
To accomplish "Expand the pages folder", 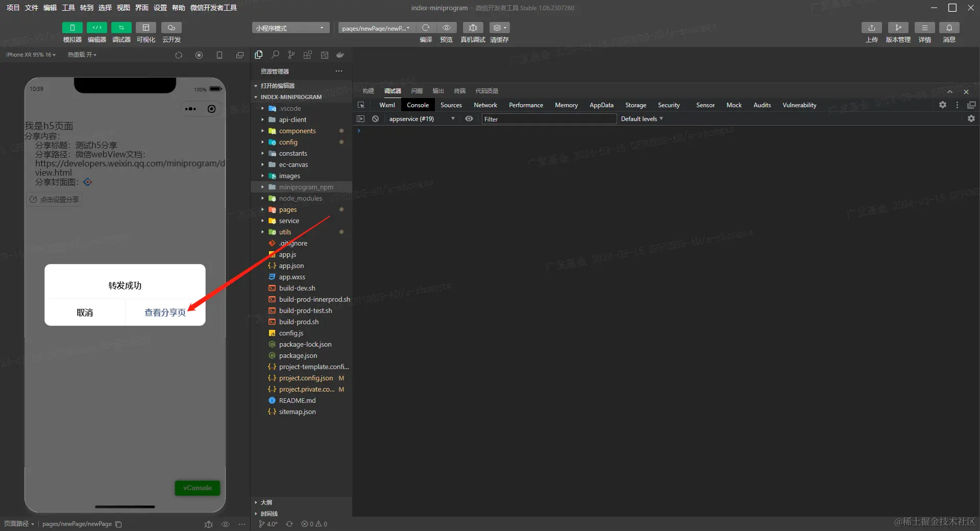I will pyautogui.click(x=301, y=210).
